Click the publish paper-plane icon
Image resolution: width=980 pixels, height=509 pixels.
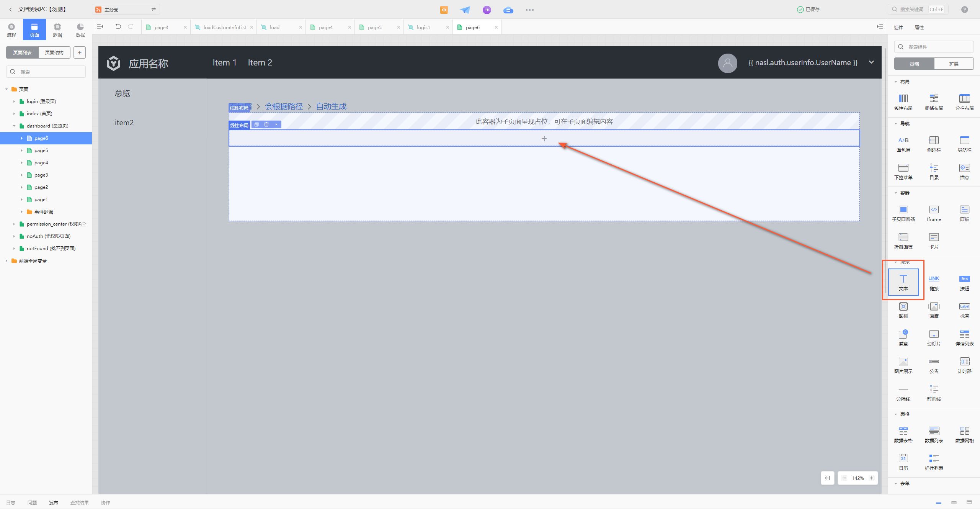(x=465, y=10)
